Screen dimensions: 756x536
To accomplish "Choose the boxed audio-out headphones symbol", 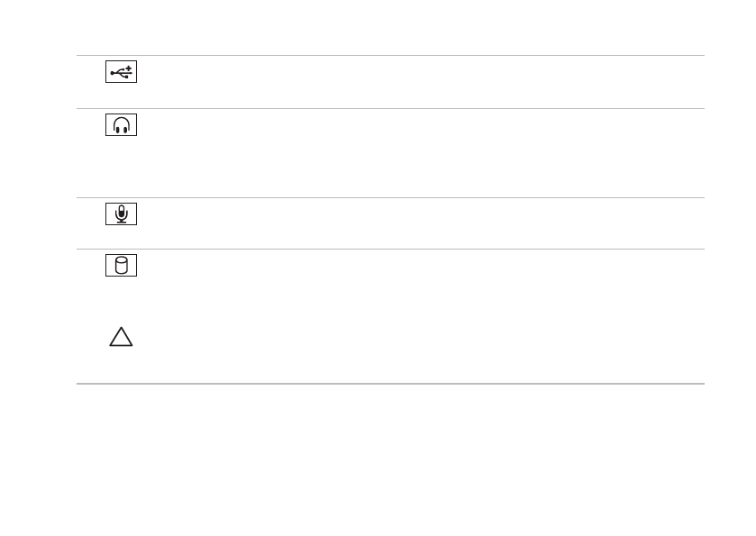I will click(x=121, y=125).
